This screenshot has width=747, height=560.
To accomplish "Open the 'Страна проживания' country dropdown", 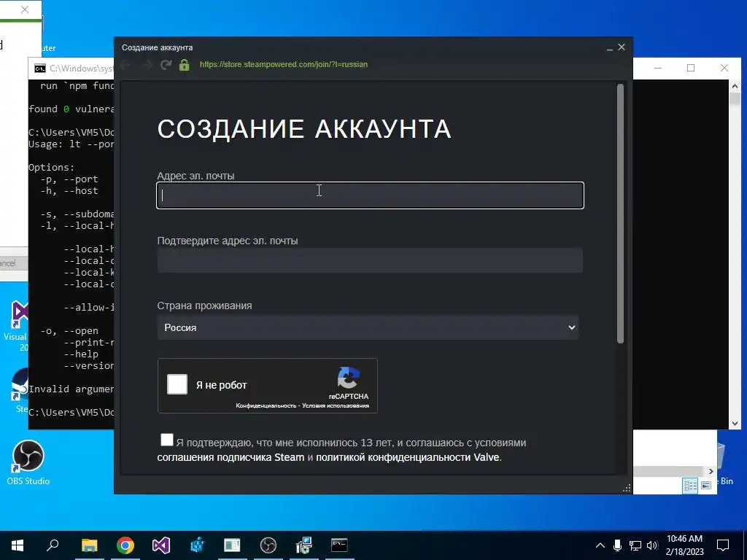I will pyautogui.click(x=368, y=327).
